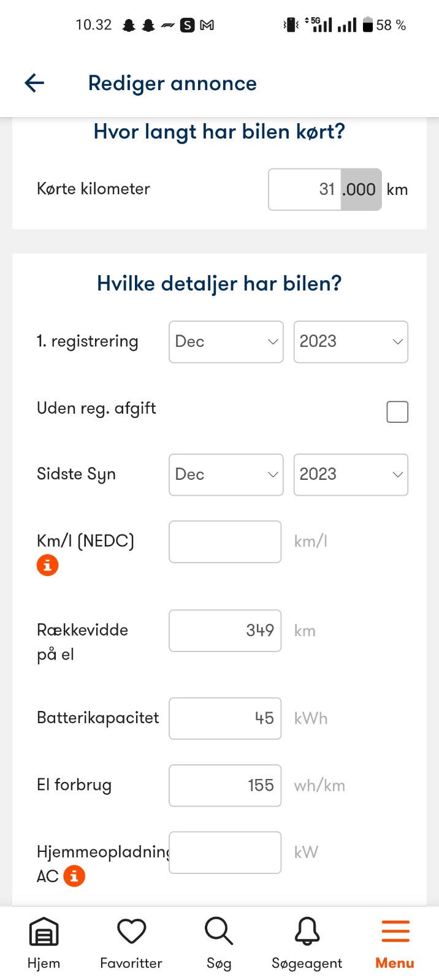Screen dimensions: 439x980
Task: Check the Uden reg. afgift checkbox
Action: 397,412
